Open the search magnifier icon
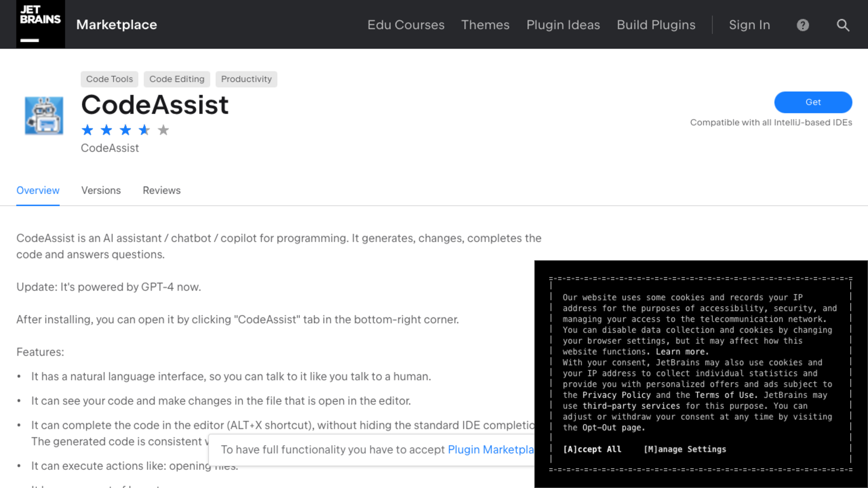 (843, 25)
